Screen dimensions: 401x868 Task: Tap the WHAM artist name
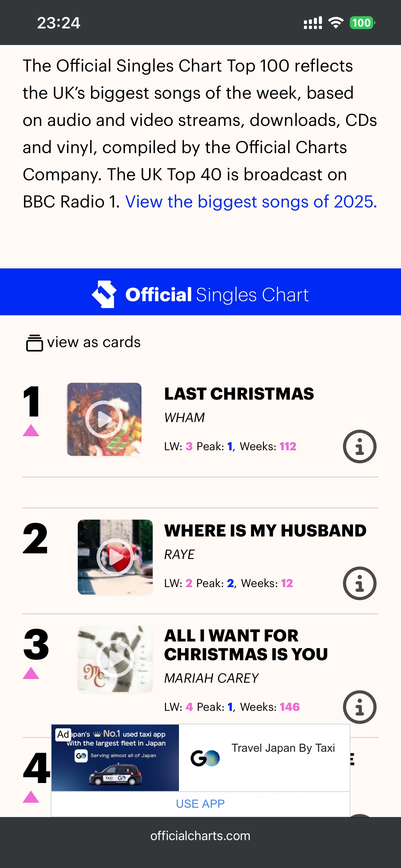[x=184, y=418]
